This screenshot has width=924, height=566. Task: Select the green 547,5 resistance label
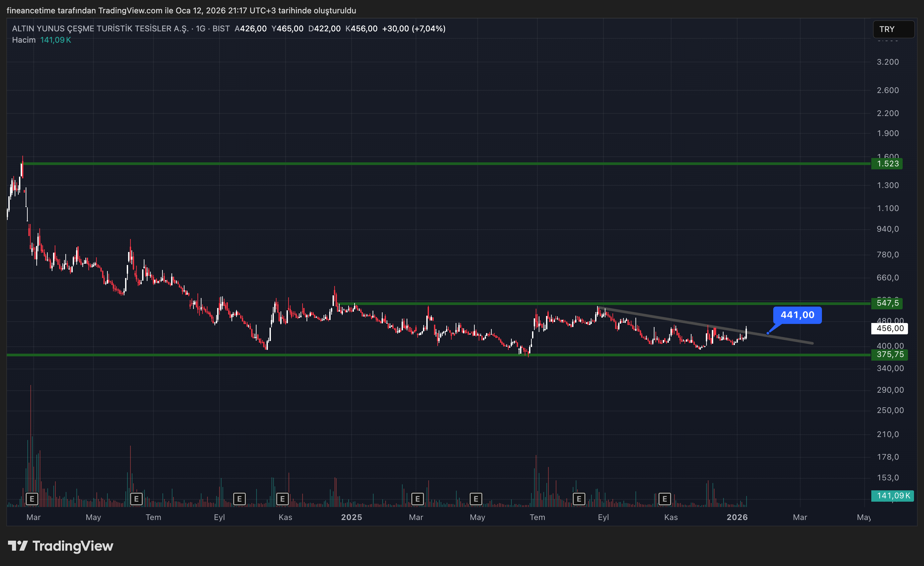coord(887,303)
